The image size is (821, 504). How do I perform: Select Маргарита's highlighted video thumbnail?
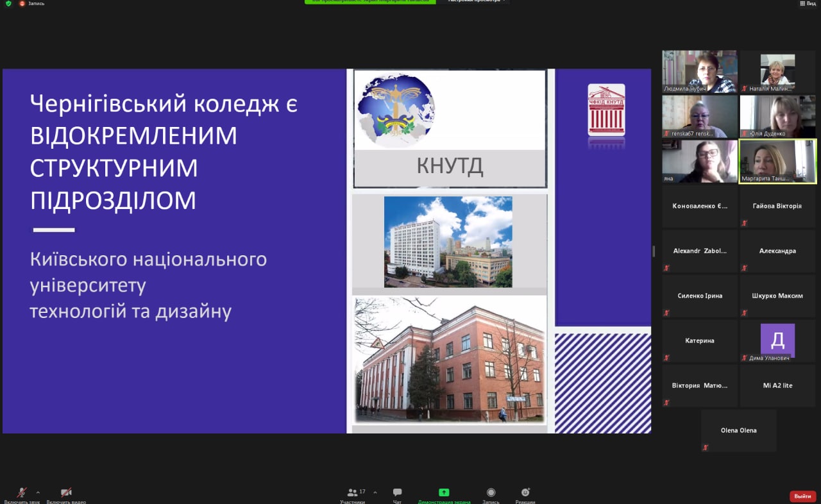coord(777,162)
